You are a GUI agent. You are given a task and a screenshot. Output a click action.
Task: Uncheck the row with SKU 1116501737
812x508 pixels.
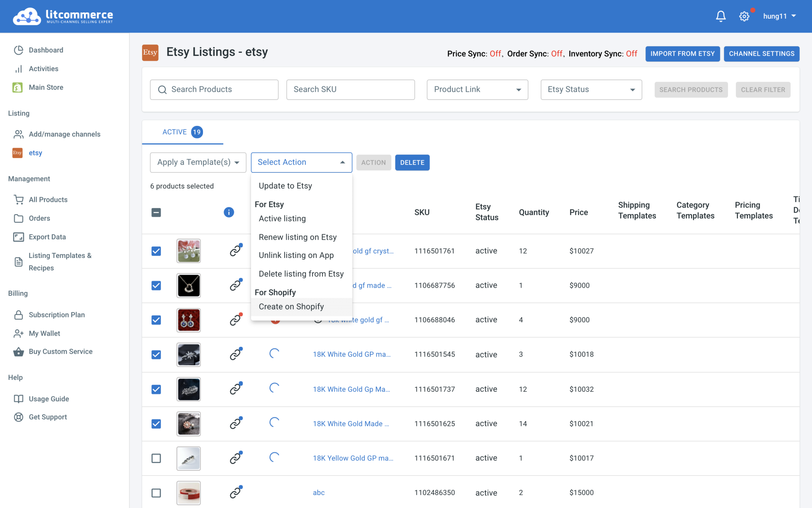click(156, 389)
